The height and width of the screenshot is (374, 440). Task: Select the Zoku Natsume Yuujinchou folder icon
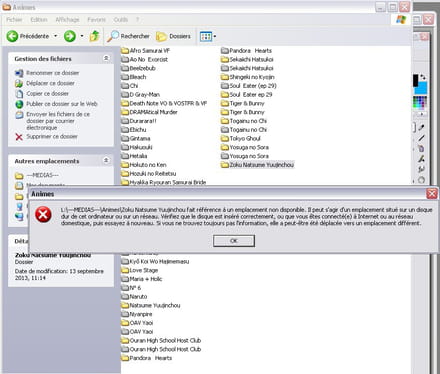225,165
